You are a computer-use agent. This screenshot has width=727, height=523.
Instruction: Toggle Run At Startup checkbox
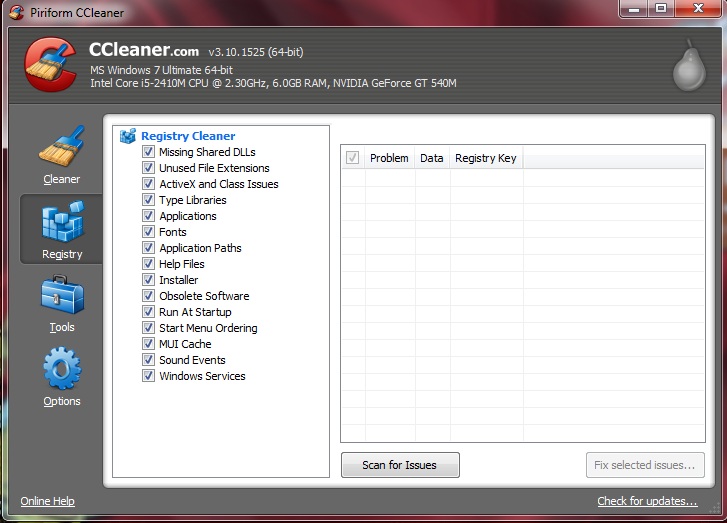[x=148, y=312]
